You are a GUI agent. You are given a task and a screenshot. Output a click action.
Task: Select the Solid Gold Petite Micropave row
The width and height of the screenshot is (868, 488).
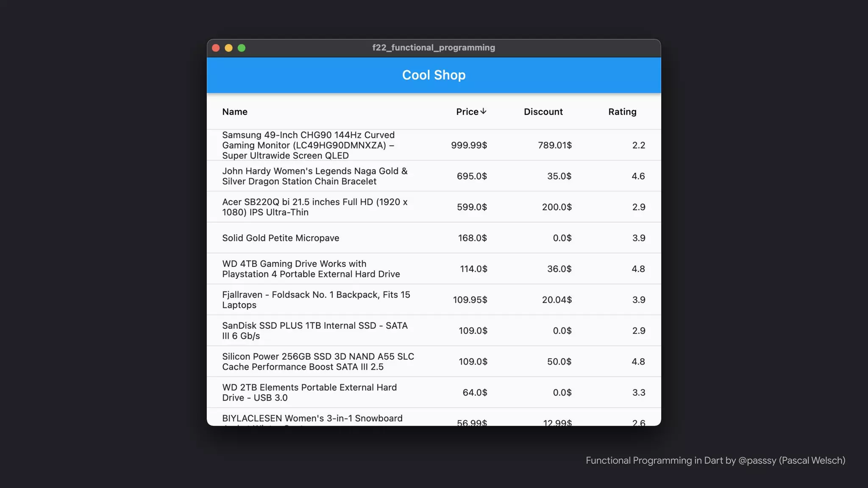(x=434, y=238)
